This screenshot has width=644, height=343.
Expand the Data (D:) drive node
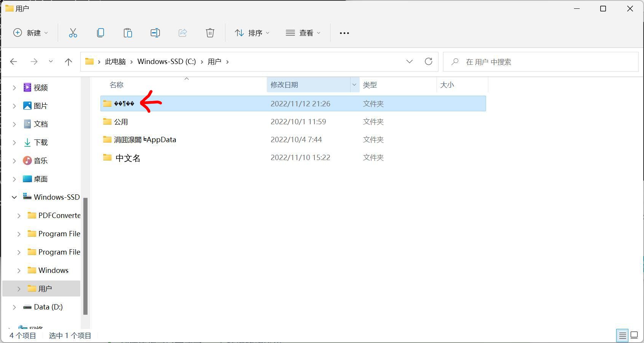[14, 307]
